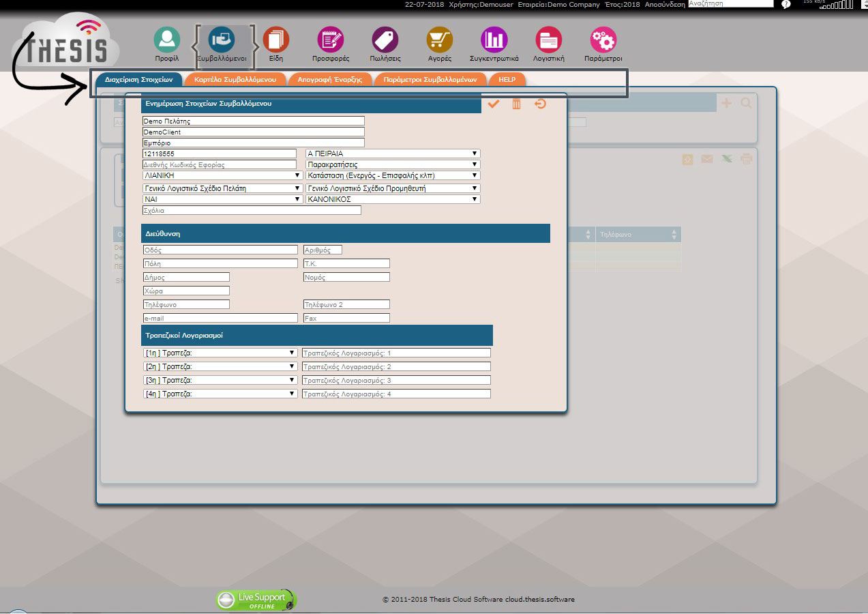
Task: Open the Απογραφή Έναρξης tab
Action: (x=329, y=79)
